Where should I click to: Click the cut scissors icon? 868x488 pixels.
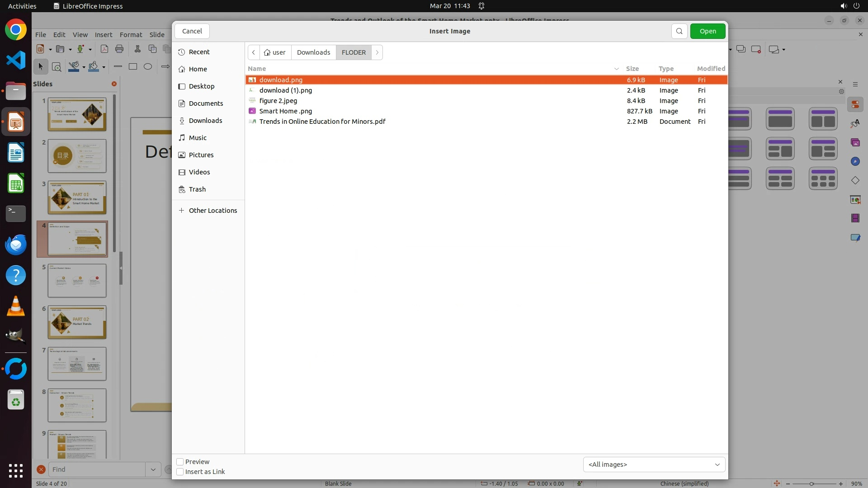coord(137,49)
